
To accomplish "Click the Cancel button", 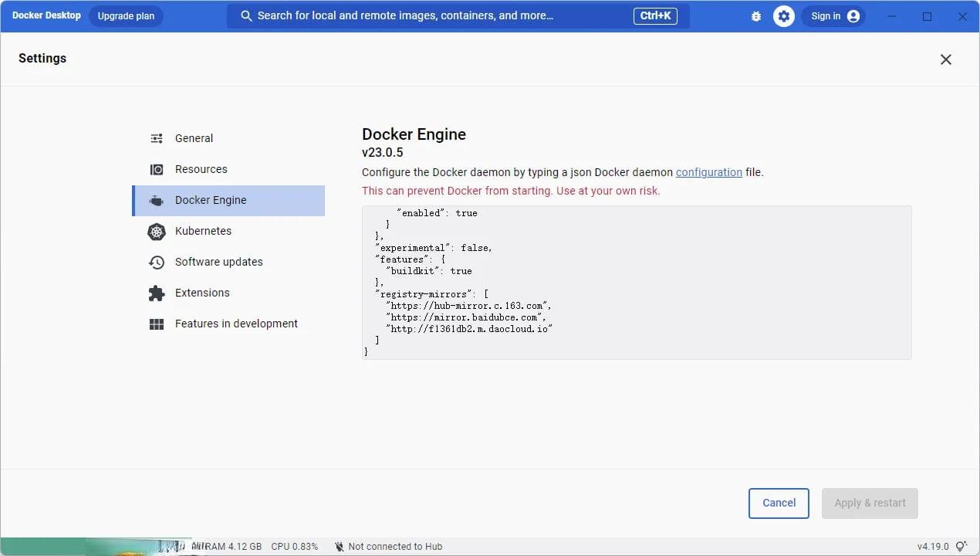I will (779, 503).
